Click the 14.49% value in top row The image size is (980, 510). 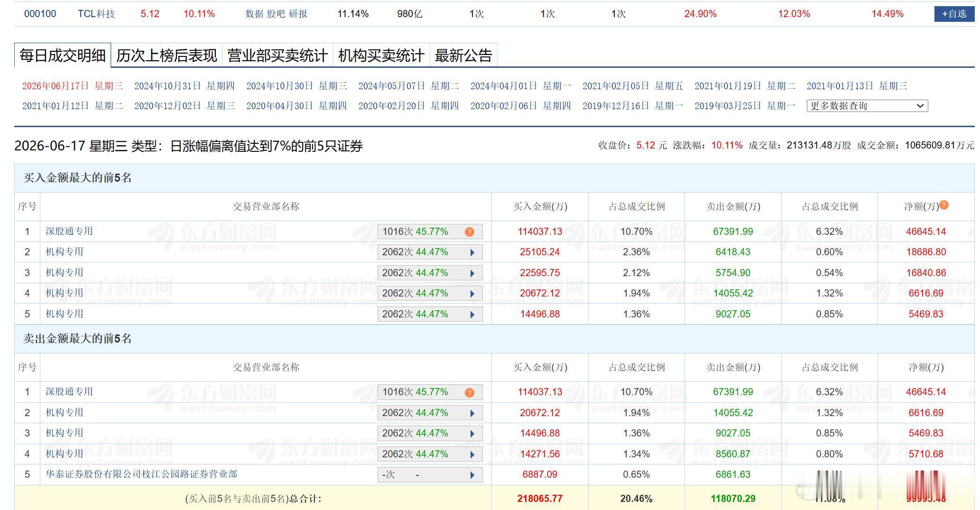tap(888, 14)
